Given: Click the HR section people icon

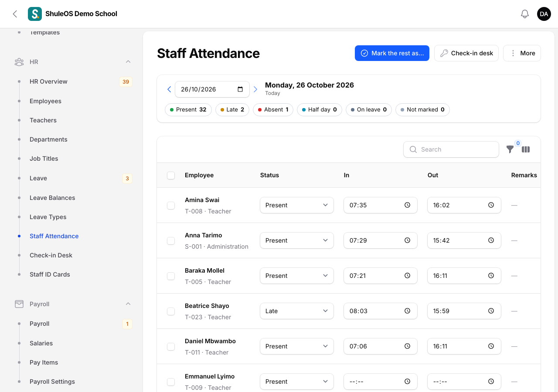Looking at the screenshot, I should [x=19, y=62].
